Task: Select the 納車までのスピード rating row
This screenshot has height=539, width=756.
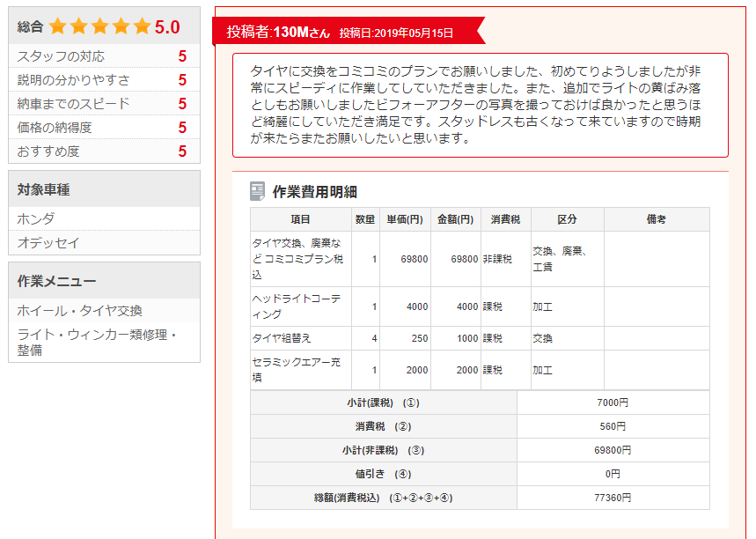Action: click(104, 104)
